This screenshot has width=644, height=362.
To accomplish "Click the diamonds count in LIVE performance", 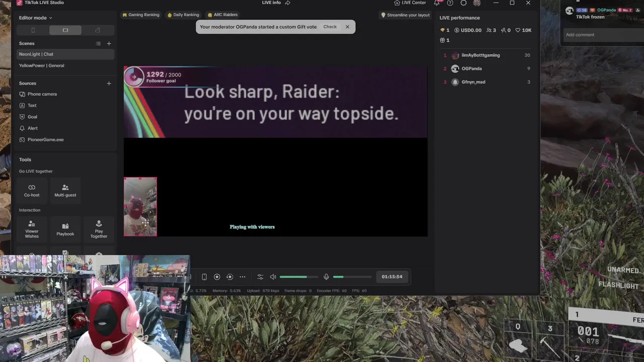I will 445,30.
